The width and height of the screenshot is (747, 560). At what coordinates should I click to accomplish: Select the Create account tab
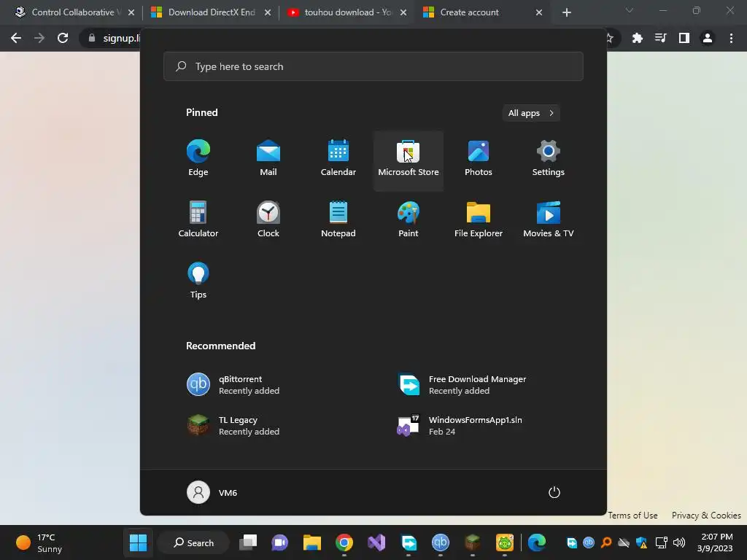(483, 12)
